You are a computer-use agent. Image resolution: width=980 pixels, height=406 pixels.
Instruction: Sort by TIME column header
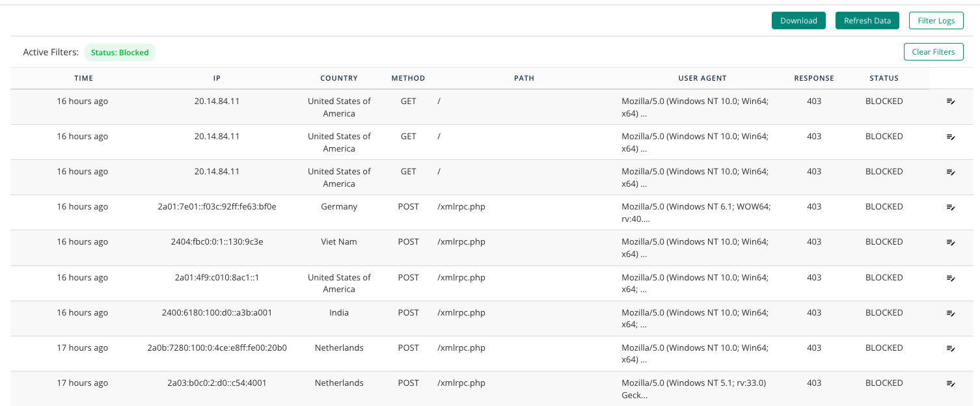tap(84, 78)
